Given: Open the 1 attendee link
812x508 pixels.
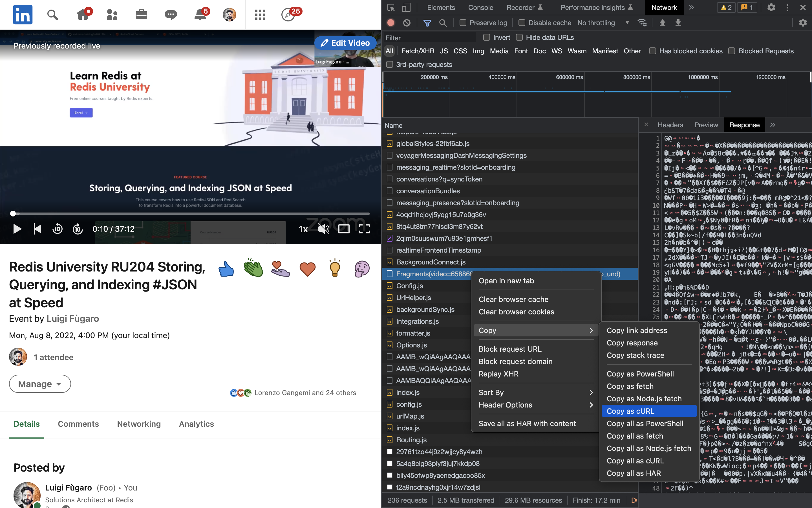Looking at the screenshot, I should tap(53, 357).
